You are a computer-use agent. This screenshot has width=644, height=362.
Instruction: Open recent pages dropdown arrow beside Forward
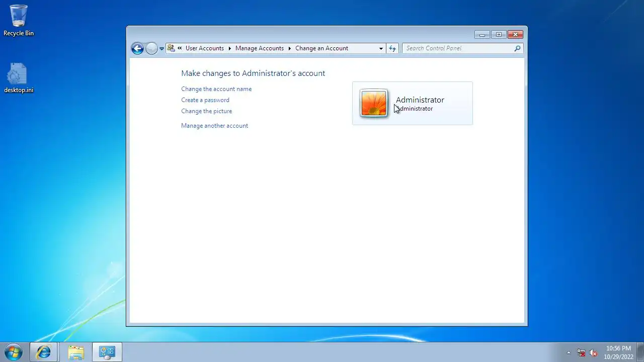click(162, 49)
